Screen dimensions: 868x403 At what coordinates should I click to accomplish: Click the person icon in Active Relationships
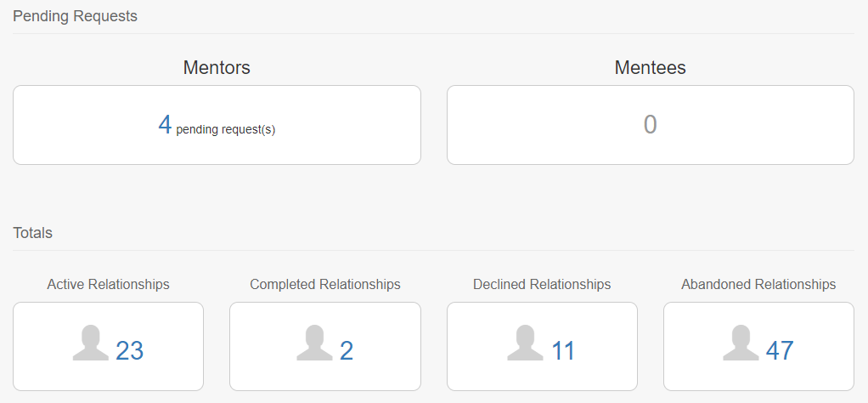coord(91,343)
